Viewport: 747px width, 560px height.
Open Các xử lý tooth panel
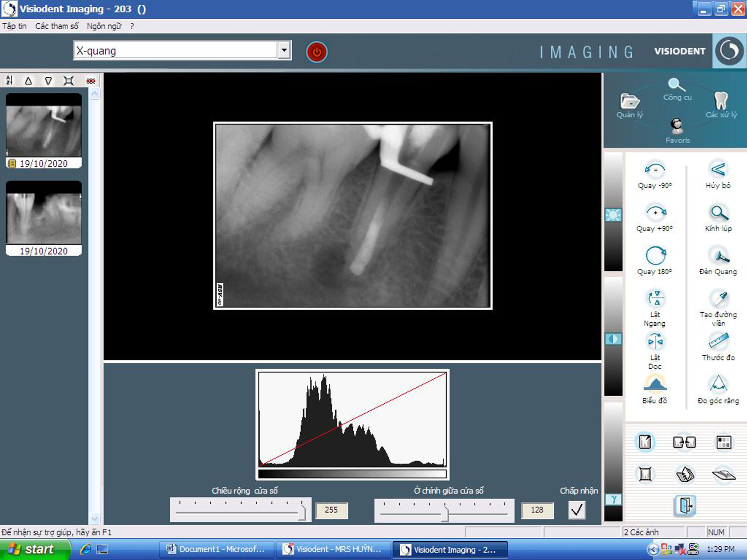tap(721, 105)
